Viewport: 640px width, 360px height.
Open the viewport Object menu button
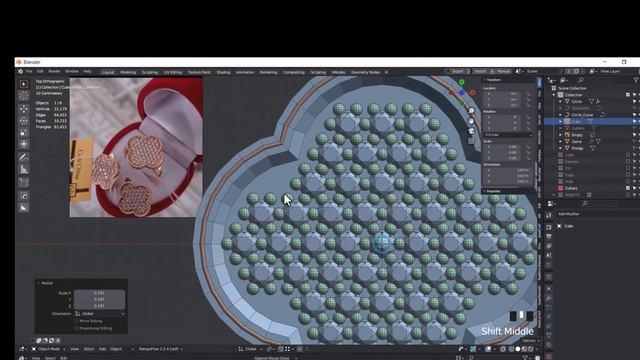(x=116, y=349)
